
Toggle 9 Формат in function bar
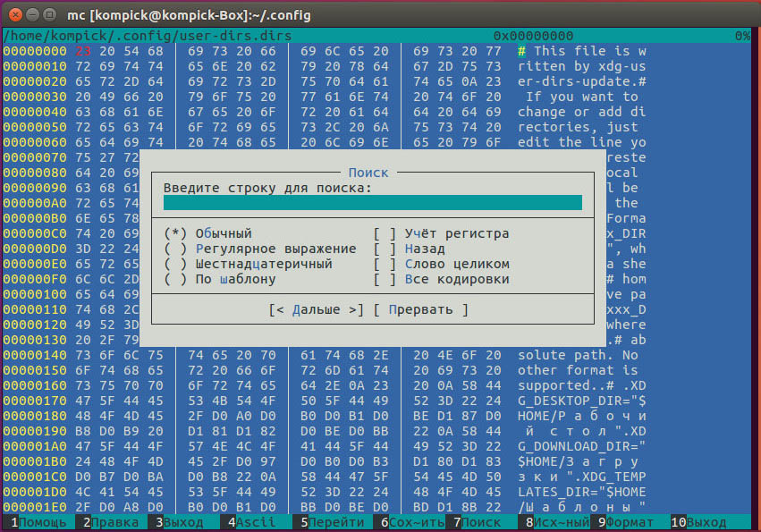[626, 522]
